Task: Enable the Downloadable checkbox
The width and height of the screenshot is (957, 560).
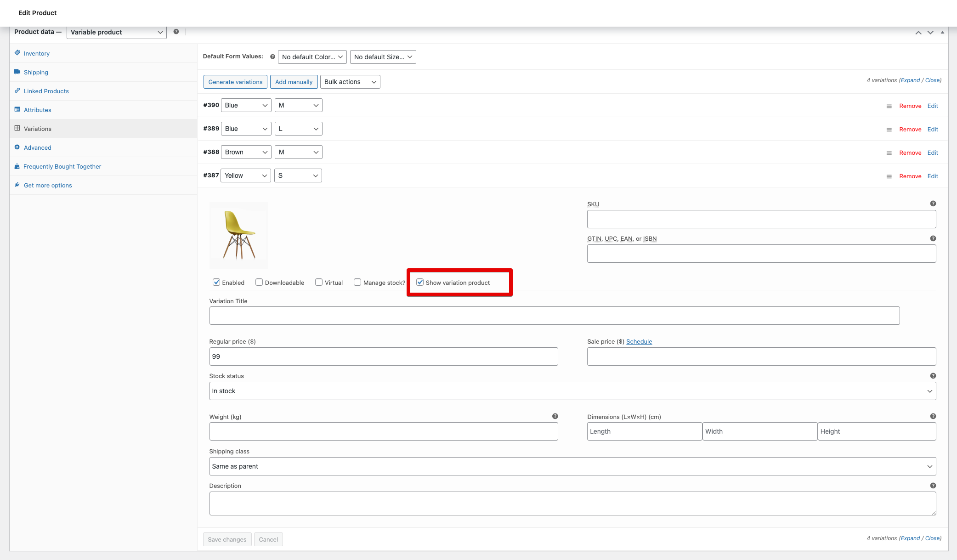Action: pyautogui.click(x=259, y=282)
